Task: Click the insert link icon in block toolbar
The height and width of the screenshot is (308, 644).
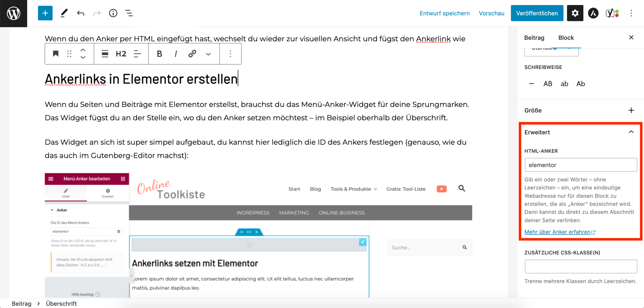Action: click(x=192, y=54)
